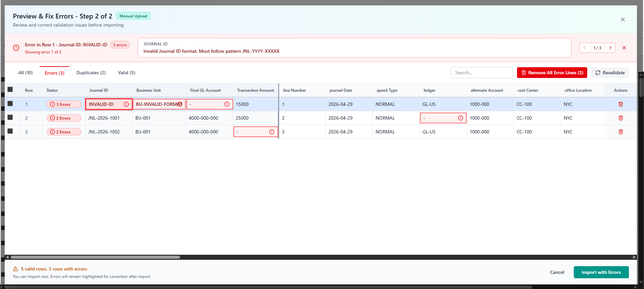Click the Status column header
Image resolution: width=644 pixels, height=289 pixels.
(x=52, y=90)
